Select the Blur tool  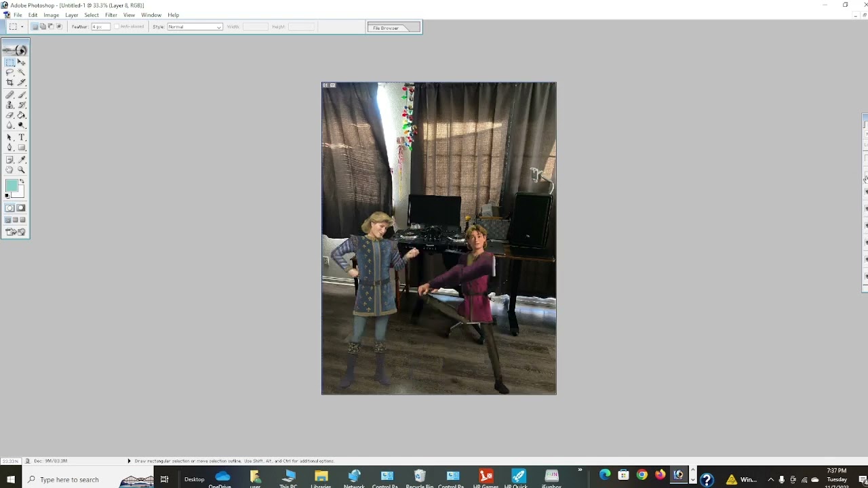[x=9, y=125]
